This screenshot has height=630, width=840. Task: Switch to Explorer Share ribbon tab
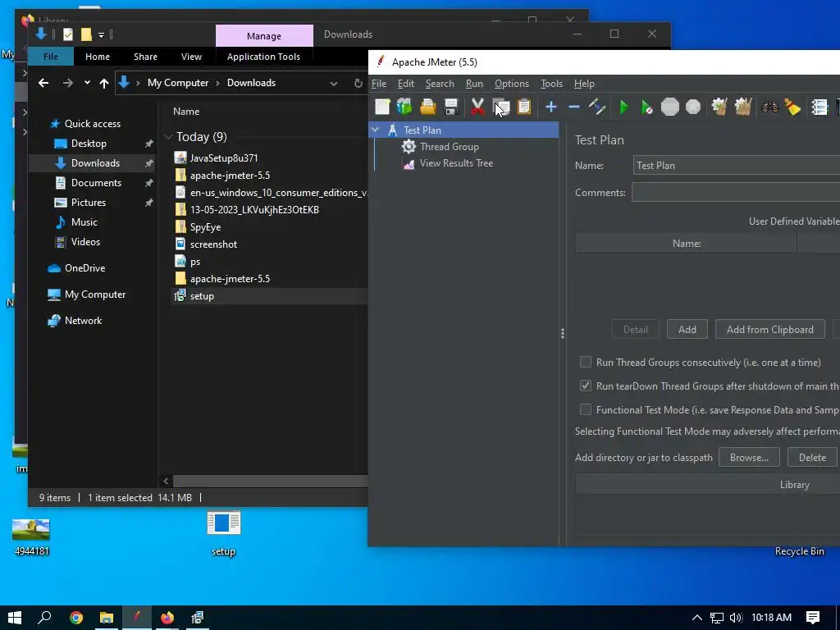coord(145,57)
